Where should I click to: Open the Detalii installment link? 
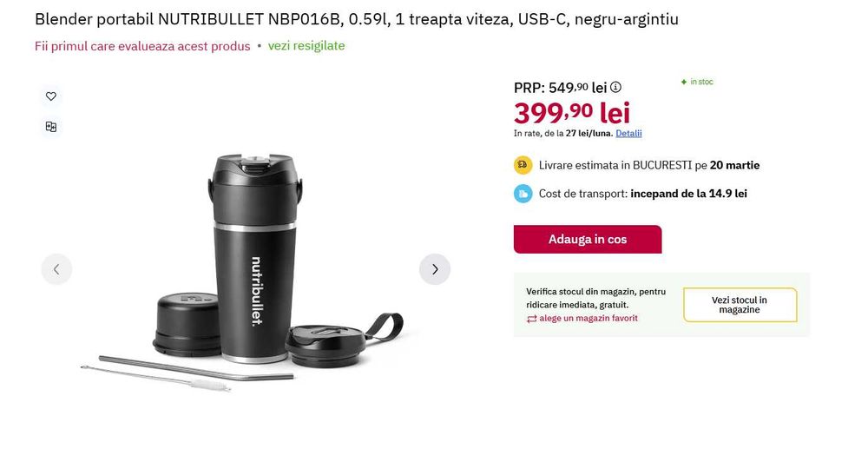click(628, 134)
